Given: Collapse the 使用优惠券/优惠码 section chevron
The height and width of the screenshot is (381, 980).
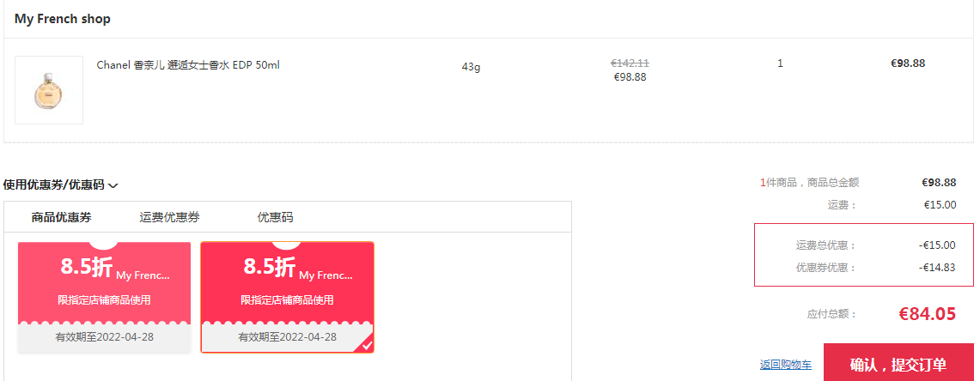Looking at the screenshot, I should coord(113,185).
